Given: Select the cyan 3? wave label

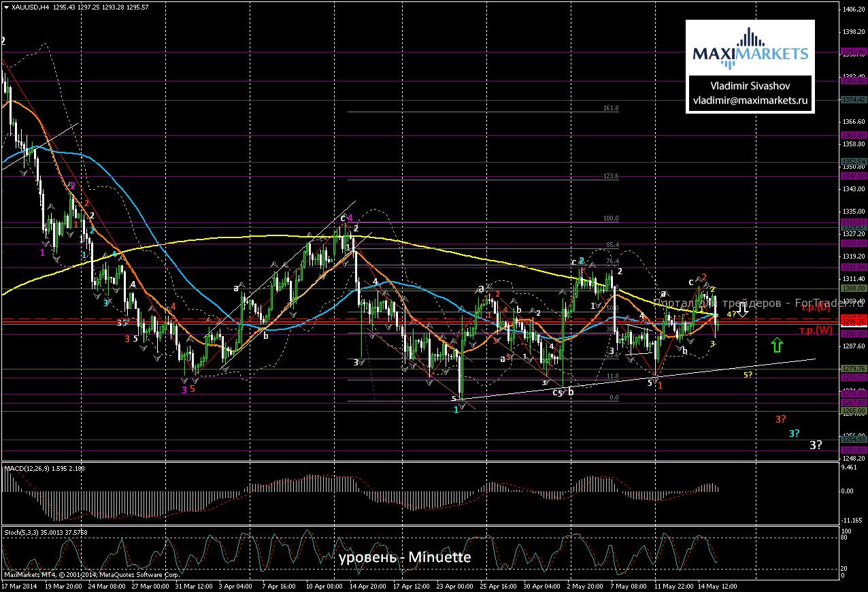Looking at the screenshot, I should coord(794,433).
